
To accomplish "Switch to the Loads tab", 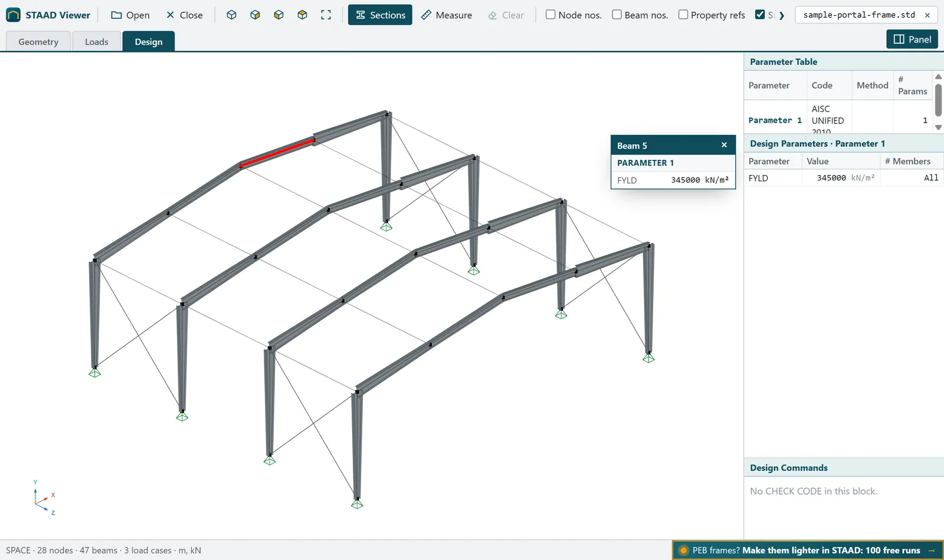I will [x=97, y=41].
